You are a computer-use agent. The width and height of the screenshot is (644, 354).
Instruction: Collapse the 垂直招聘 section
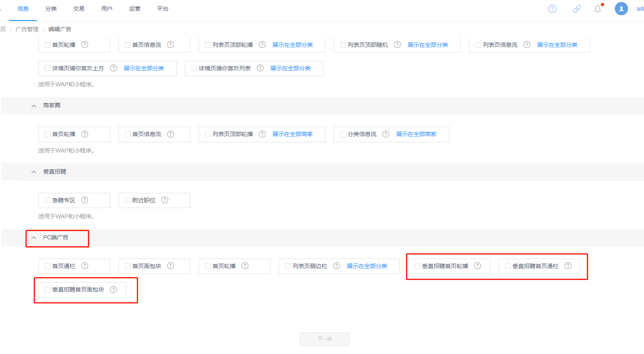point(34,172)
